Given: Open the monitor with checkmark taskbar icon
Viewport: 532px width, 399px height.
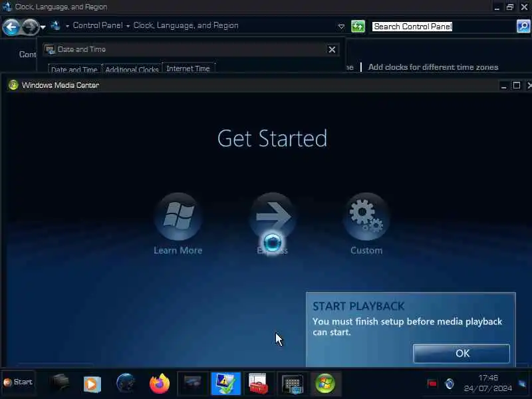Looking at the screenshot, I should click(x=225, y=384).
